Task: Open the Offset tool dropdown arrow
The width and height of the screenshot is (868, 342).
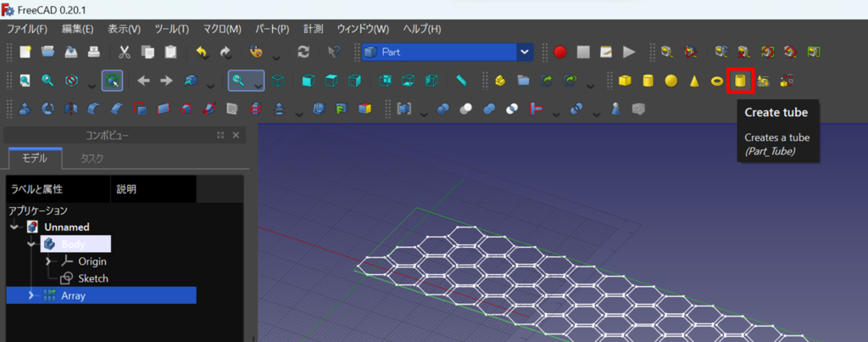Action: pos(299,114)
